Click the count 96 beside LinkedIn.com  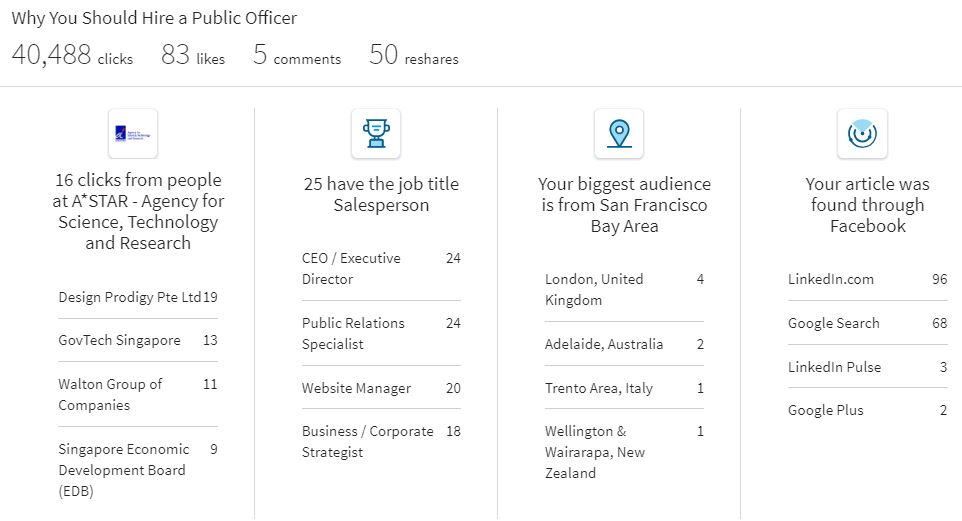[939, 279]
